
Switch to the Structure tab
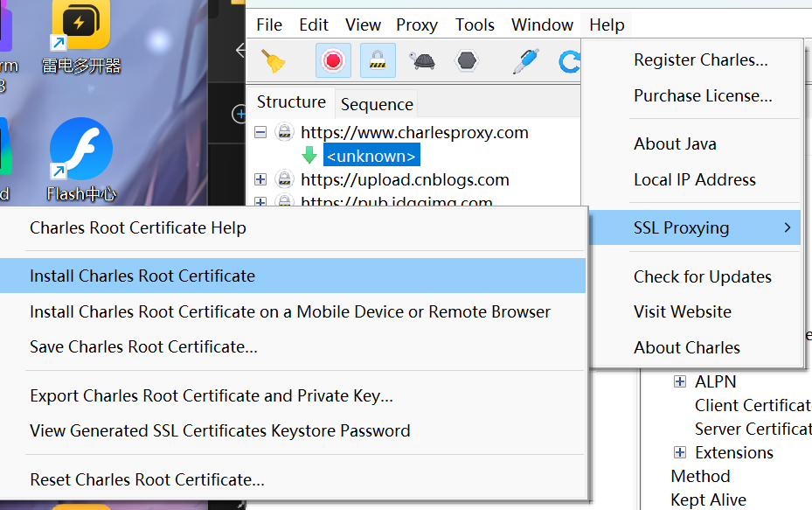[291, 101]
